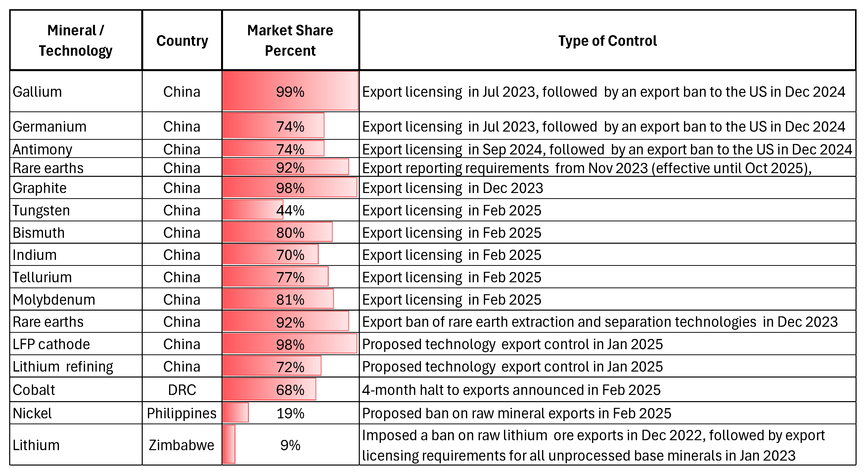
Task: Click the Zimbabwe country cell
Action: tap(182, 445)
